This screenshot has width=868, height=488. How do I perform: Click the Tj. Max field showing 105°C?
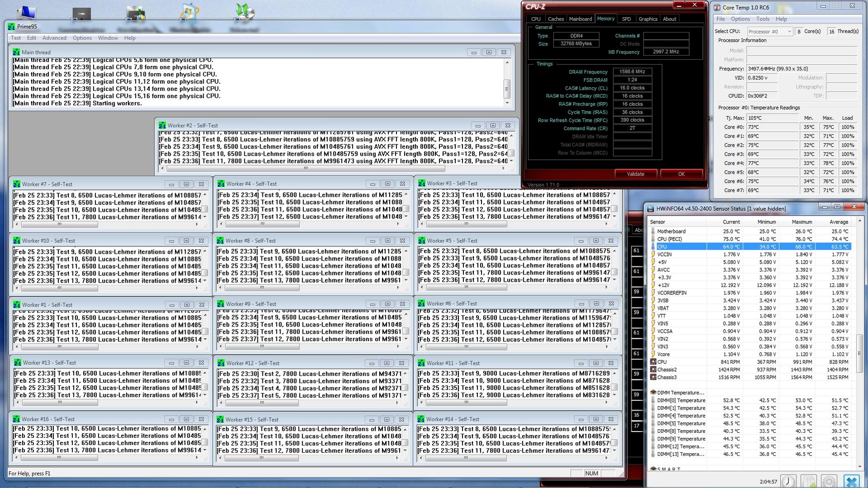tap(772, 118)
